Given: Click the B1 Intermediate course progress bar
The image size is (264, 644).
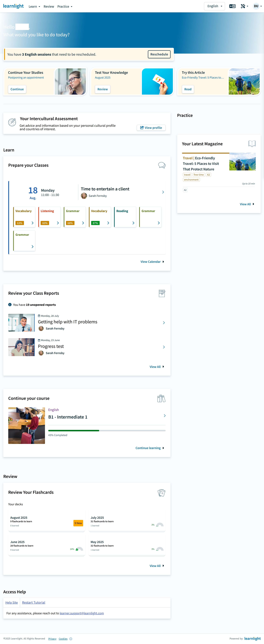Looking at the screenshot, I should click(x=107, y=431).
